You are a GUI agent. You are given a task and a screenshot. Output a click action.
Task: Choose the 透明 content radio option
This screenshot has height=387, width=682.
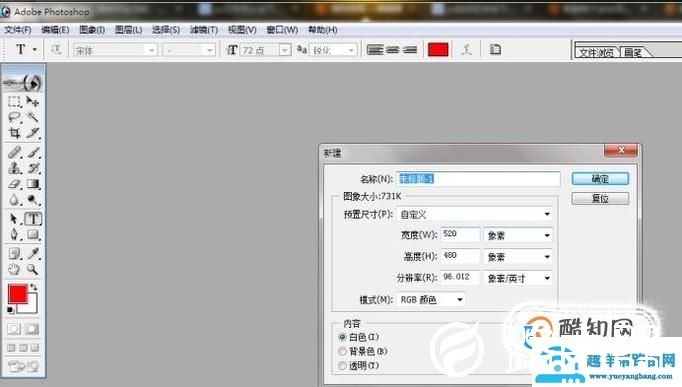click(342, 366)
